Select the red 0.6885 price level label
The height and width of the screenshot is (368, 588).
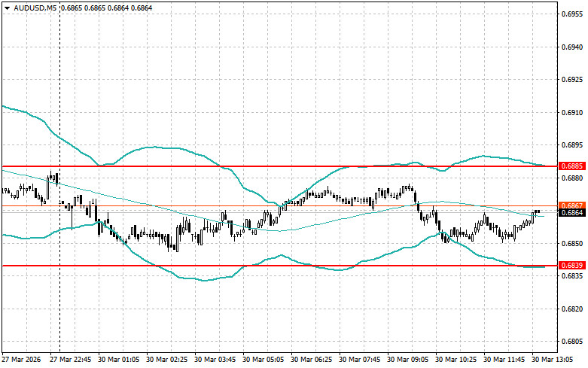tap(572, 166)
